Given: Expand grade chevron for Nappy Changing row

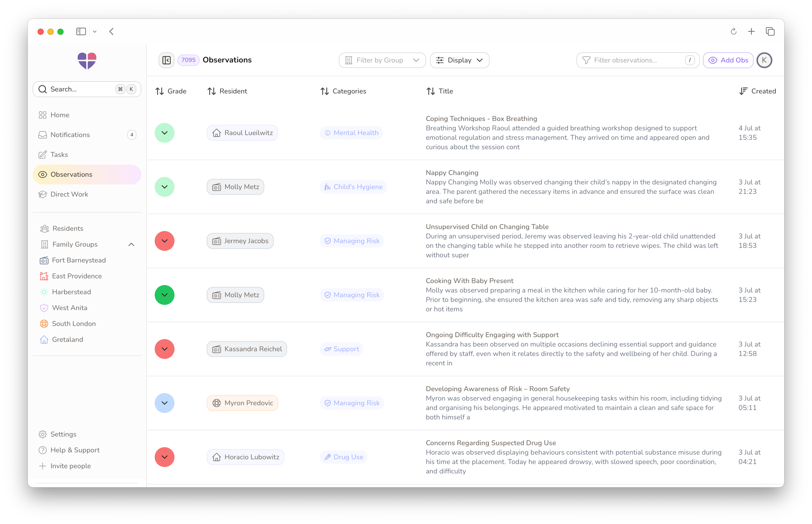Looking at the screenshot, I should click(x=165, y=187).
